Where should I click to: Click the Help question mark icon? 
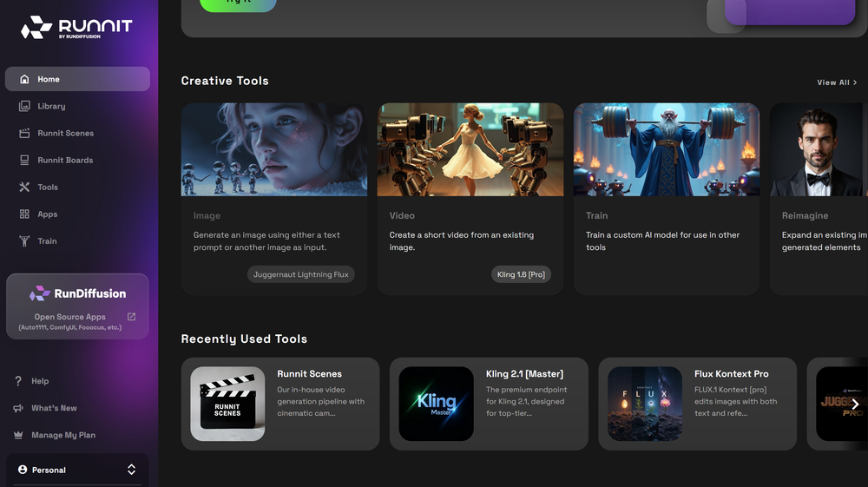[18, 381]
